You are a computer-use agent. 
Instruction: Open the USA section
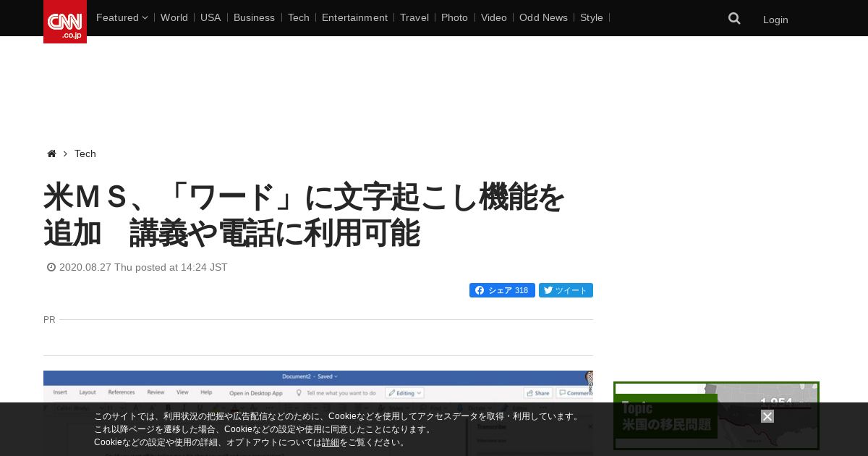(x=210, y=17)
